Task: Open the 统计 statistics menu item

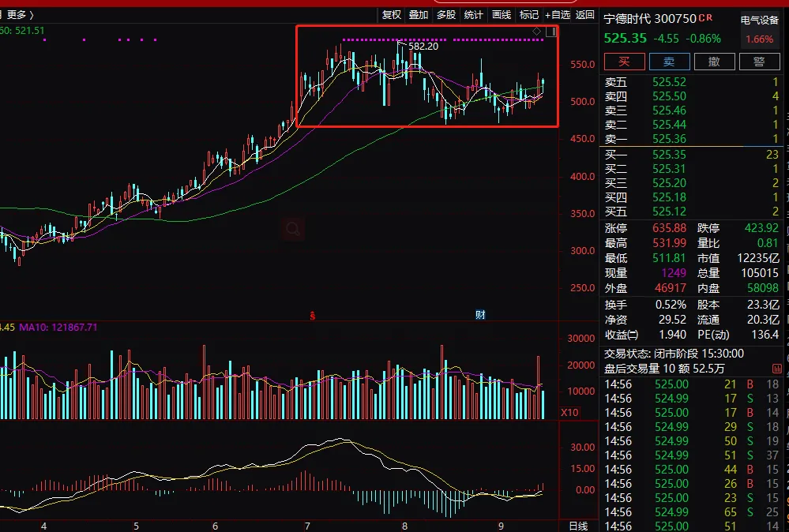Action: click(x=474, y=14)
